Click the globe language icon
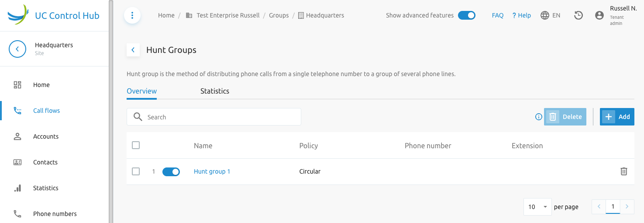 (x=545, y=15)
